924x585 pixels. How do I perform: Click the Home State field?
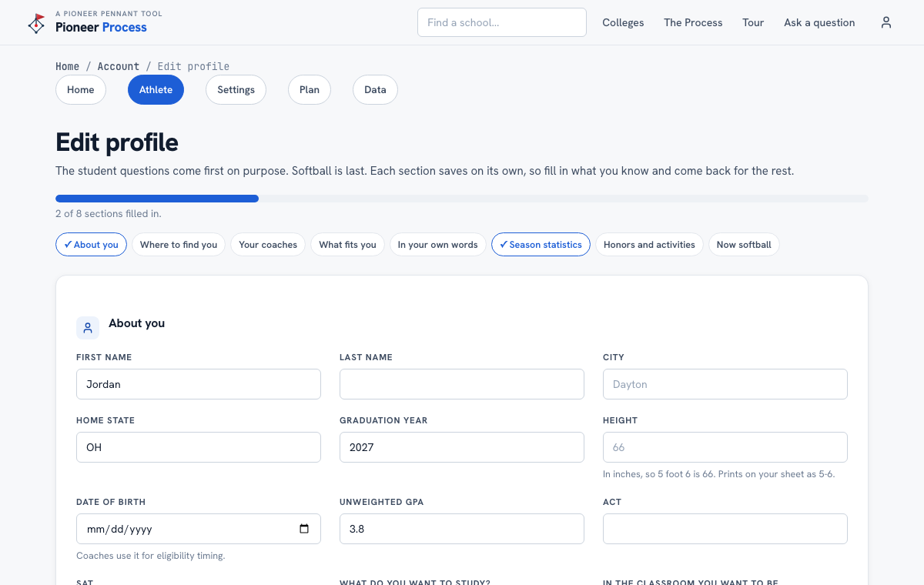click(199, 447)
